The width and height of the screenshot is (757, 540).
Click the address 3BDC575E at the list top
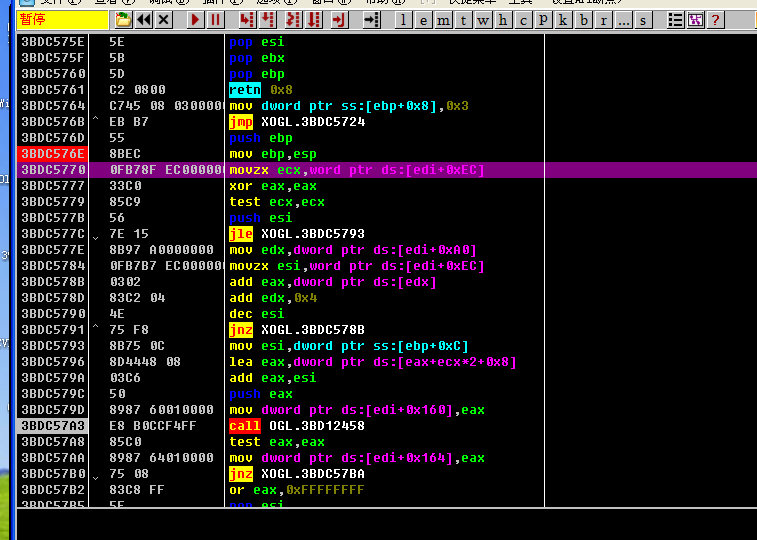(53, 42)
